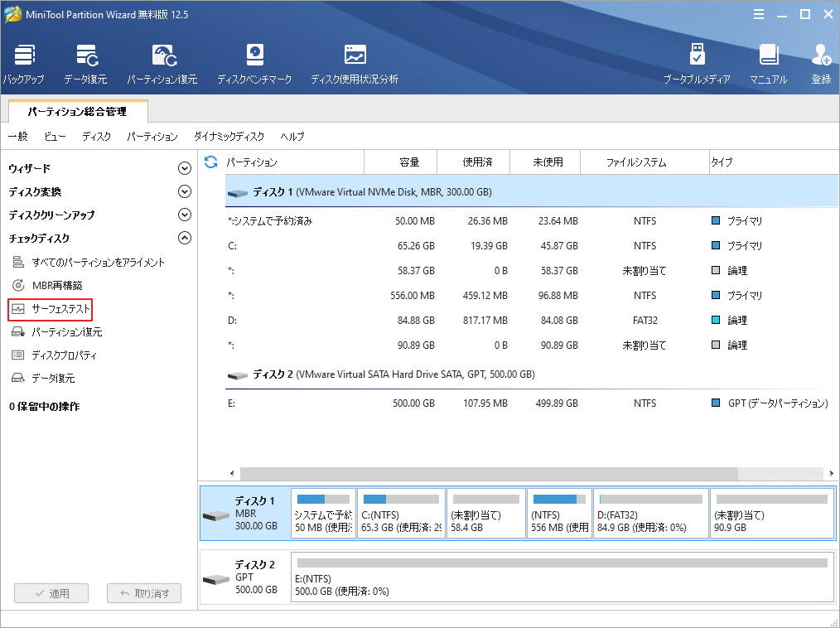Expand the ディスククリーンアップ section
840x628 pixels.
[184, 215]
